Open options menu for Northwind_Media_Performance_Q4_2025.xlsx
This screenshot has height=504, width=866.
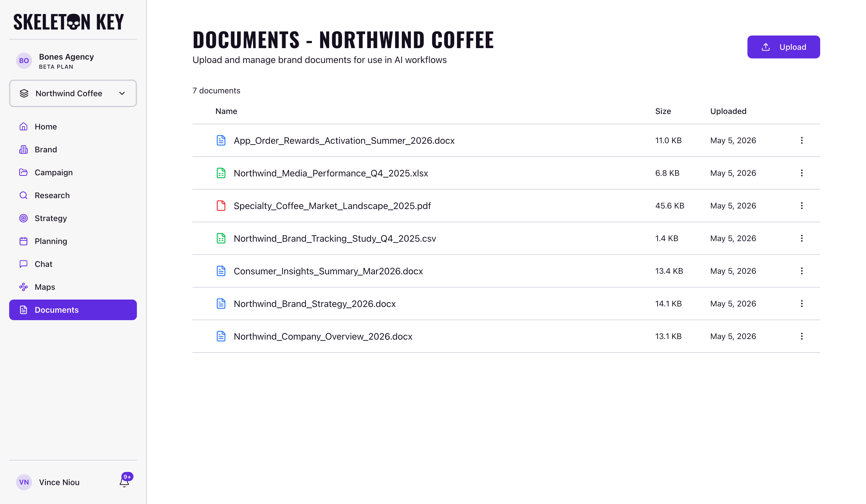(x=801, y=173)
